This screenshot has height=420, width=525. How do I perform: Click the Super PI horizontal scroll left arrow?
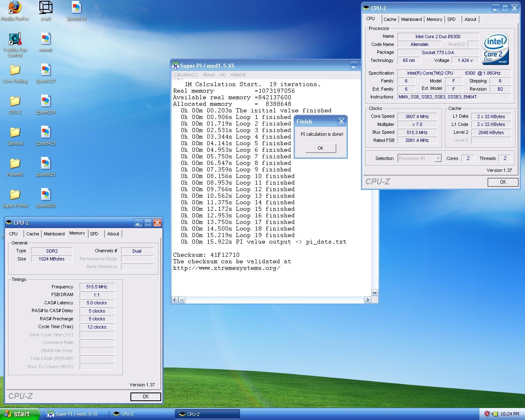[x=175, y=300]
